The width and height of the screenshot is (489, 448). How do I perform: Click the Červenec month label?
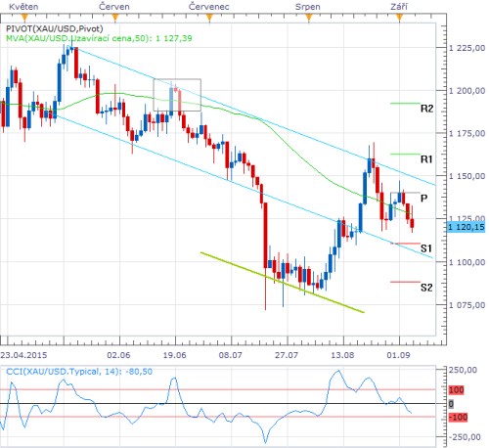coord(209,7)
